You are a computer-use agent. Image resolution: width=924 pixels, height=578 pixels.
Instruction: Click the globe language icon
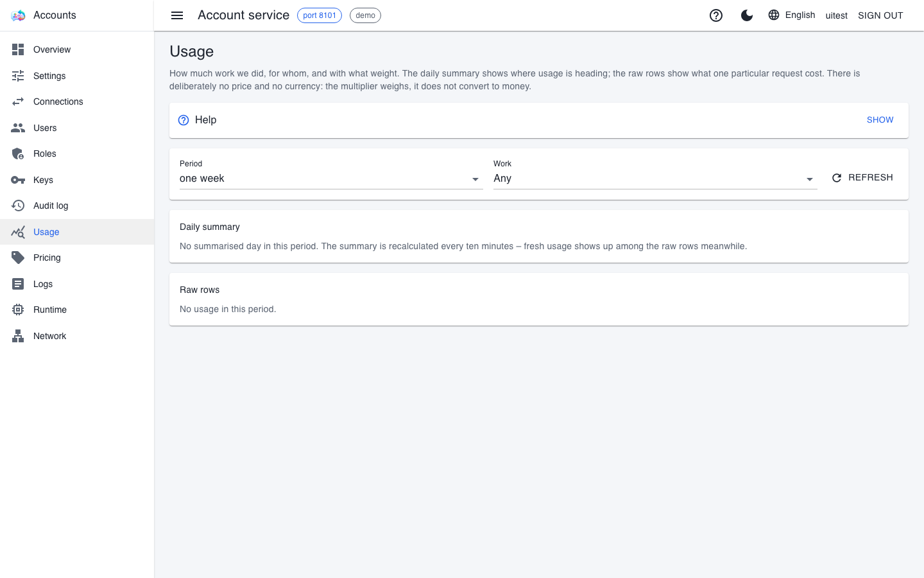click(774, 15)
